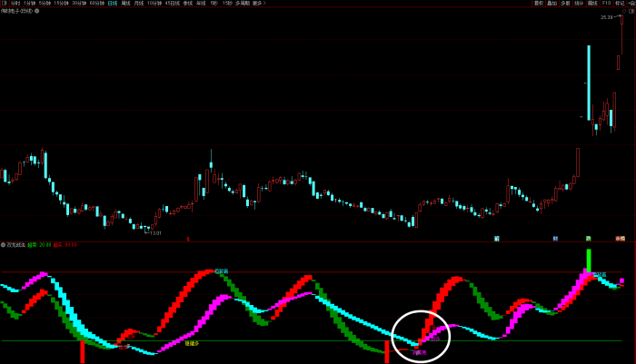The width and height of the screenshot is (636, 364).
Task: Click the first blue info marker on timeline
Action: (497, 239)
